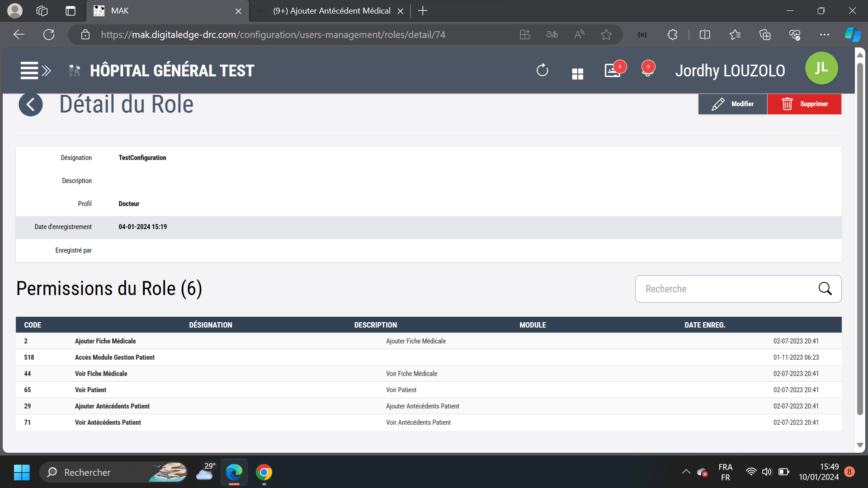868x488 pixels.
Task: Click the DATE ENREG. column header
Action: click(x=705, y=325)
